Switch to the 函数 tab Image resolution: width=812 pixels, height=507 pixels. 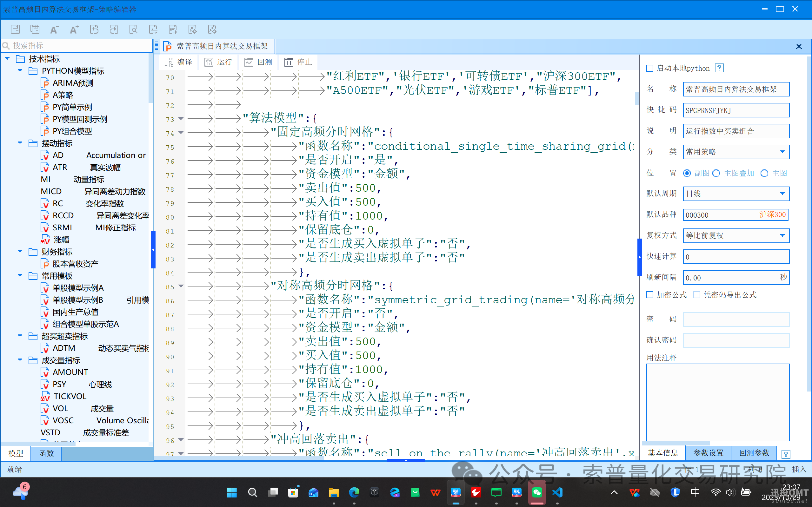pyautogui.click(x=46, y=453)
